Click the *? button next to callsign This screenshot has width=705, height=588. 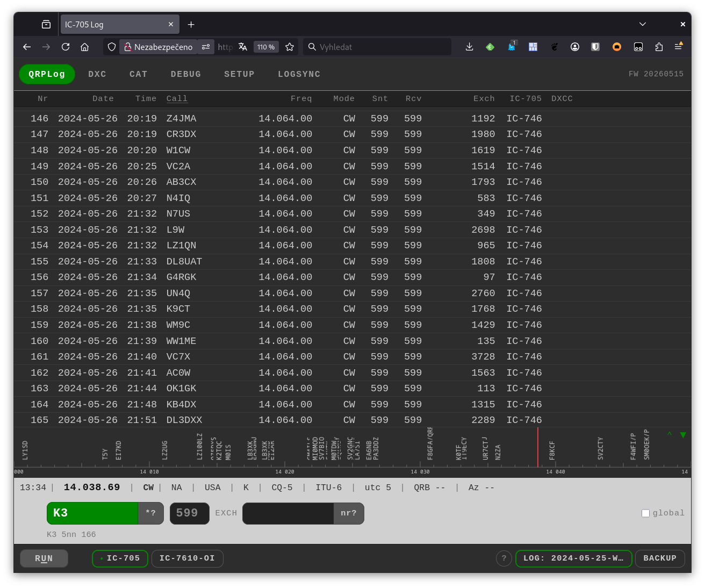point(151,513)
